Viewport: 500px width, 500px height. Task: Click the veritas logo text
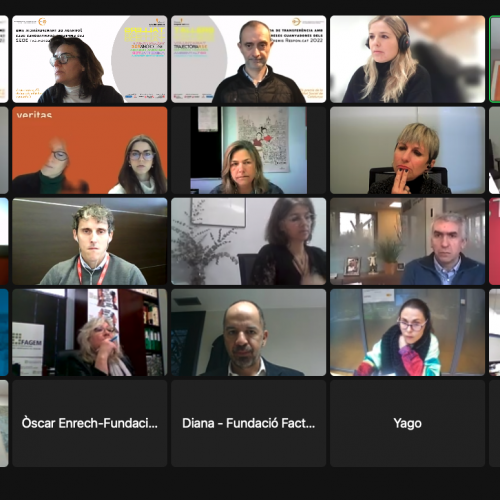click(34, 115)
